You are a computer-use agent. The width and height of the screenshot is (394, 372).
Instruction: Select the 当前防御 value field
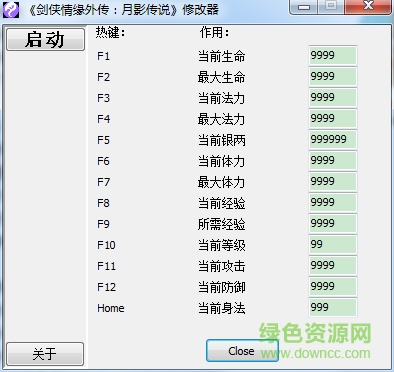coord(333,286)
